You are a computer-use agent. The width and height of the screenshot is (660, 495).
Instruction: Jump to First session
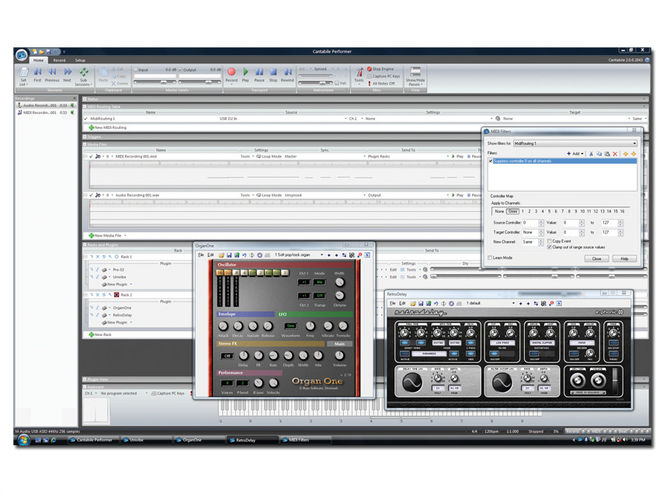(x=37, y=75)
